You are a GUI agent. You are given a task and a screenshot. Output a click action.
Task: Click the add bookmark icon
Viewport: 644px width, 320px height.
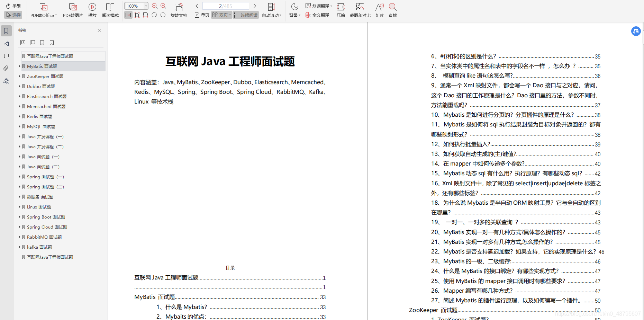(42, 43)
